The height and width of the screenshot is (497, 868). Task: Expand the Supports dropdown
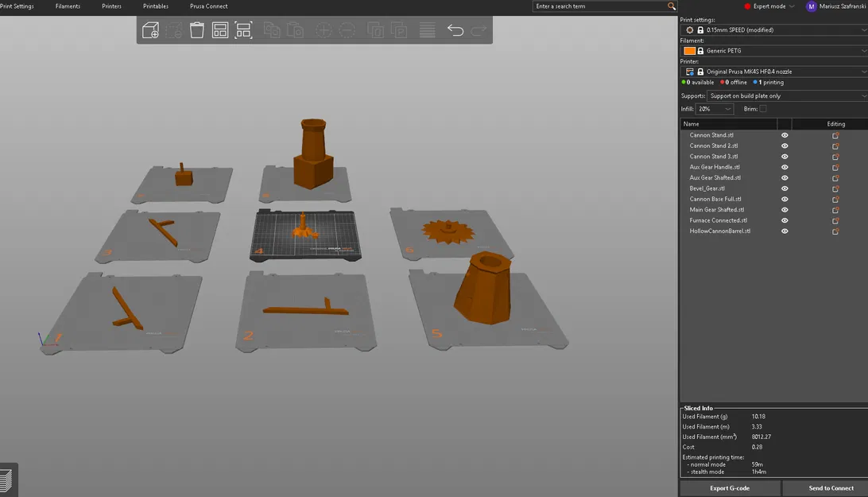point(787,96)
